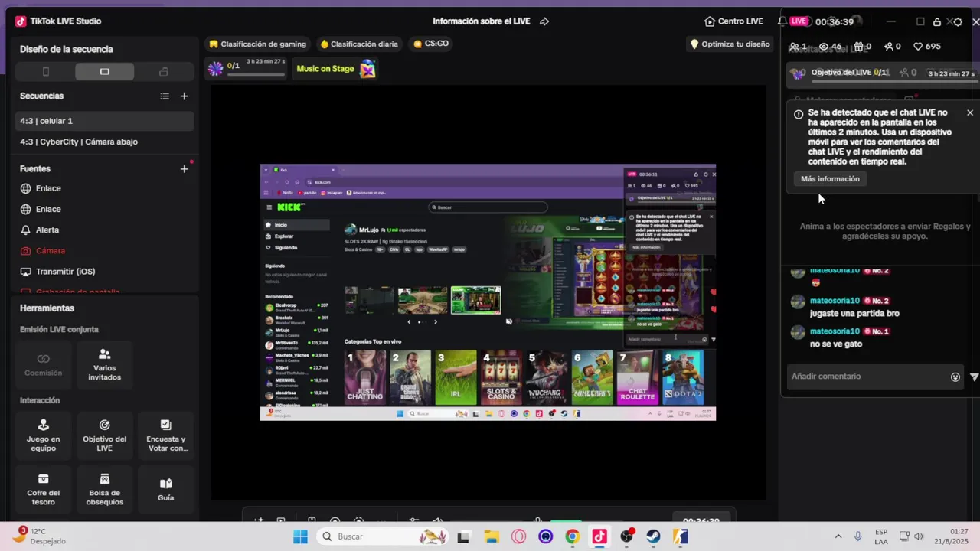Open notifications bell icon
Viewport: 980px width, 551px height.
782,21
